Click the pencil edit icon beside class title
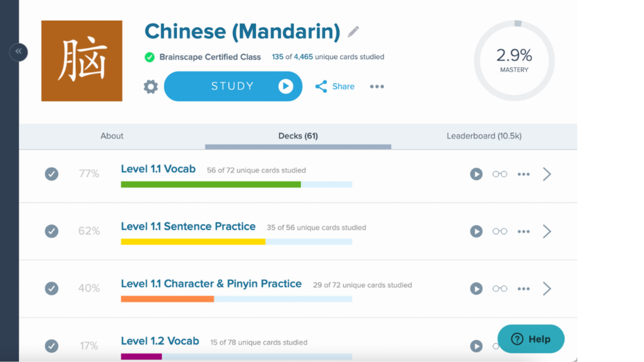This screenshot has height=362, width=644. point(353,32)
